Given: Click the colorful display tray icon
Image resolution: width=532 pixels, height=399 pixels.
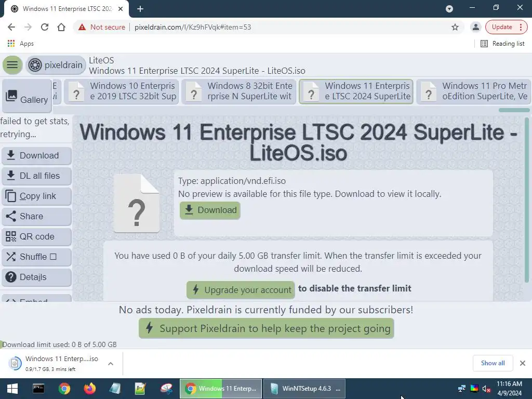Looking at the screenshot, I should pos(474,389).
